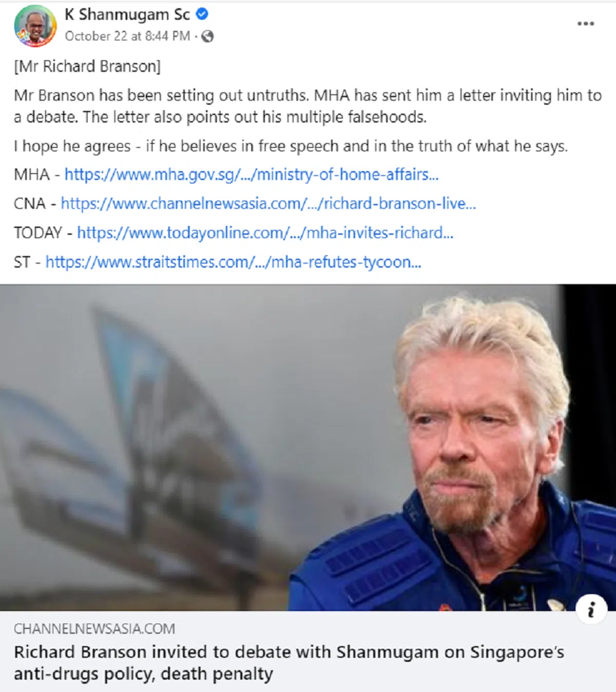Open the ST straitstimes.com link
Screen dimensions: 616x692
point(234,262)
